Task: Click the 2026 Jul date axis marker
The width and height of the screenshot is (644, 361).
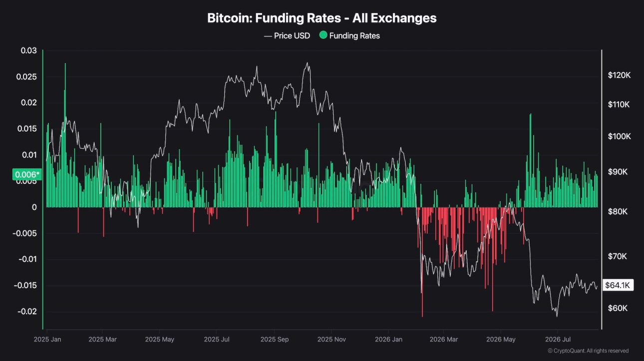Action: click(559, 339)
